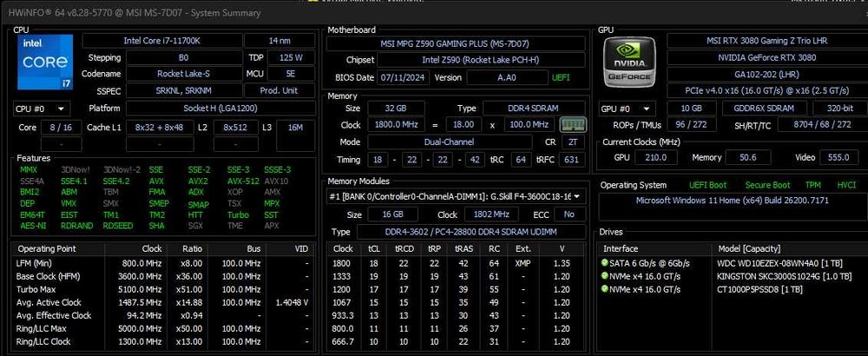This screenshot has height=356, width=868.
Task: Click the DDR4 SDRAM memory type field
Action: [x=534, y=109]
